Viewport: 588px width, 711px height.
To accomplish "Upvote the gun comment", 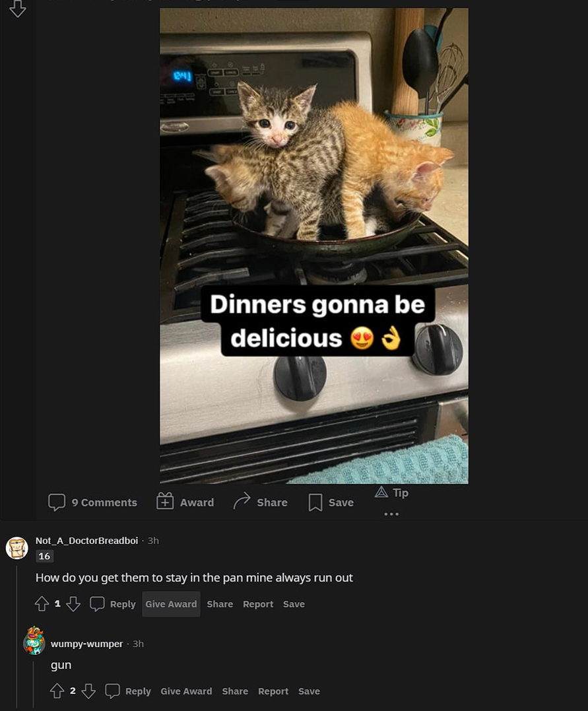I will [57, 690].
